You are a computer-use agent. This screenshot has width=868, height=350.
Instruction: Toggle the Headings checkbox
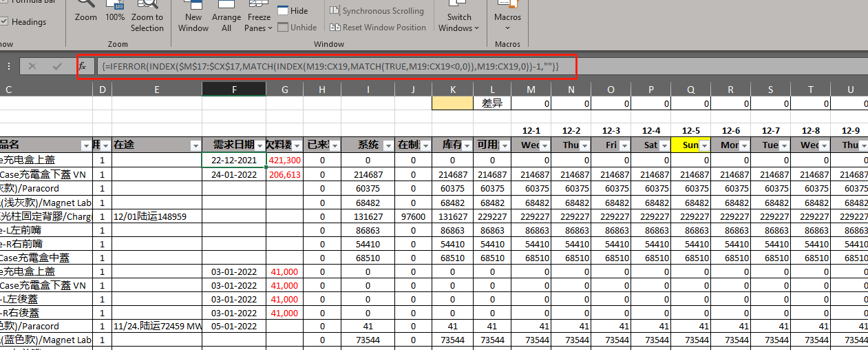[4, 22]
